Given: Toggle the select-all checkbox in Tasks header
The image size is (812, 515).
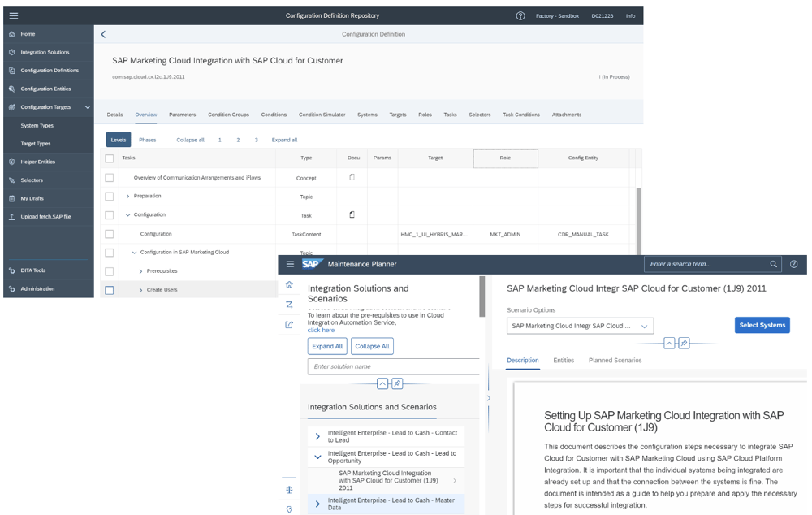Looking at the screenshot, I should point(110,158).
